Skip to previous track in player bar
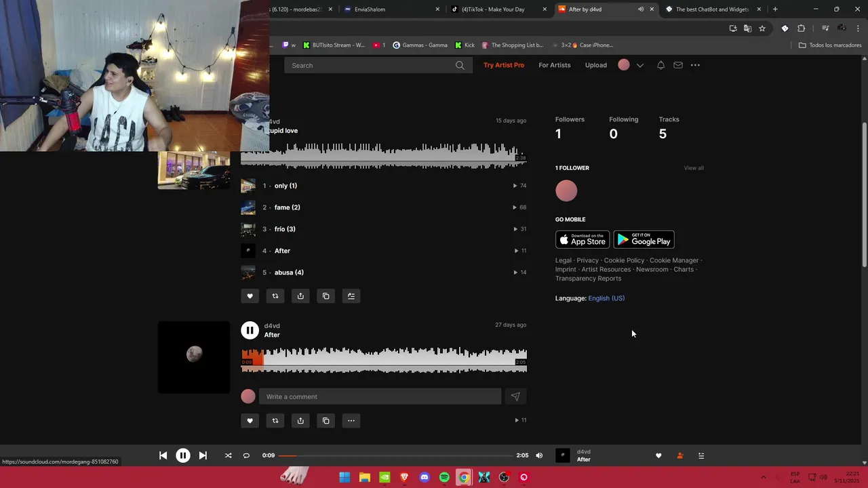 [163, 455]
